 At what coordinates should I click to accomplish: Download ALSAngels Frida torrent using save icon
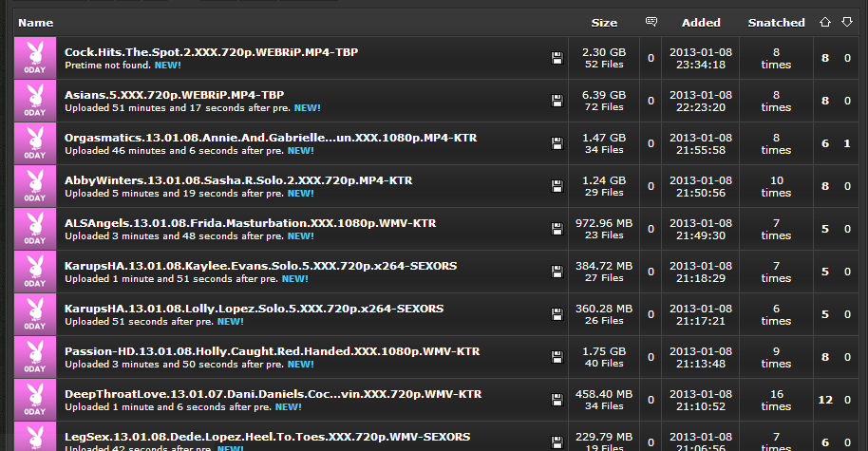(x=557, y=229)
